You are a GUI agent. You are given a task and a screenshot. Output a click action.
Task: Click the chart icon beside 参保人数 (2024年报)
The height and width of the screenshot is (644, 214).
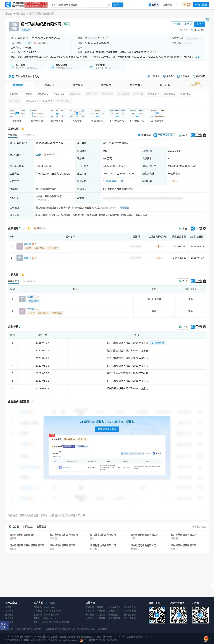pos(122,181)
